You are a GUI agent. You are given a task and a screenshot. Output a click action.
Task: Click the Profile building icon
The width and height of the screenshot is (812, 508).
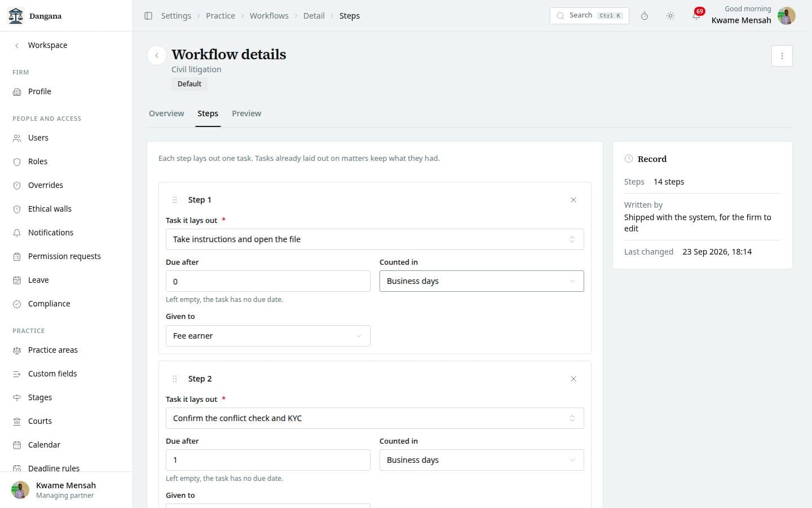coord(17,91)
